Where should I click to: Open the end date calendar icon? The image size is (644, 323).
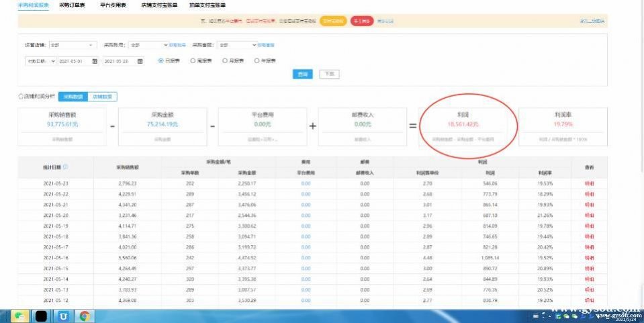[140, 61]
